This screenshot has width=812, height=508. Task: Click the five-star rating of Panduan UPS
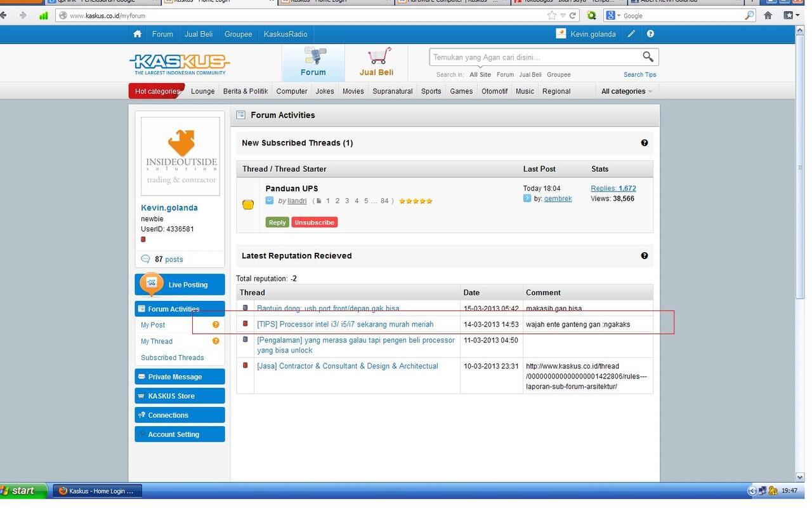click(x=416, y=201)
